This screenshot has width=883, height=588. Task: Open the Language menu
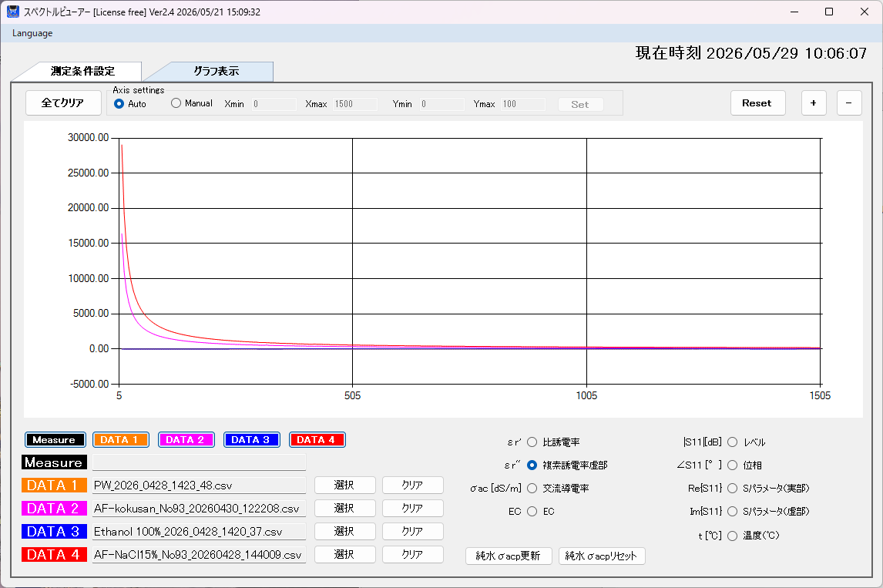point(32,33)
